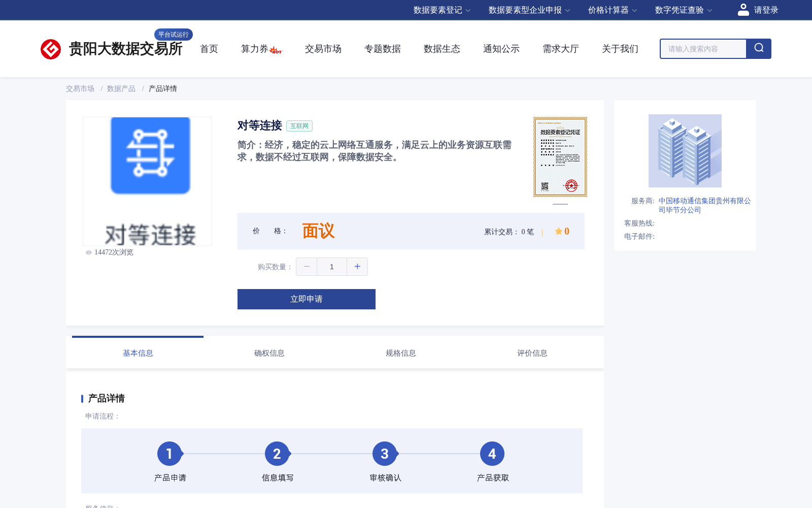Go to 首页 in main navigation
The width and height of the screenshot is (812, 508).
209,49
